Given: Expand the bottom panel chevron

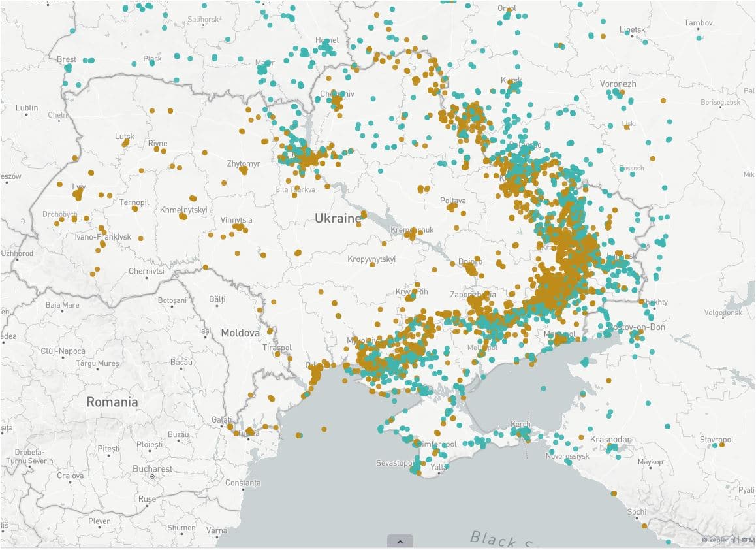Looking at the screenshot, I should [400, 542].
